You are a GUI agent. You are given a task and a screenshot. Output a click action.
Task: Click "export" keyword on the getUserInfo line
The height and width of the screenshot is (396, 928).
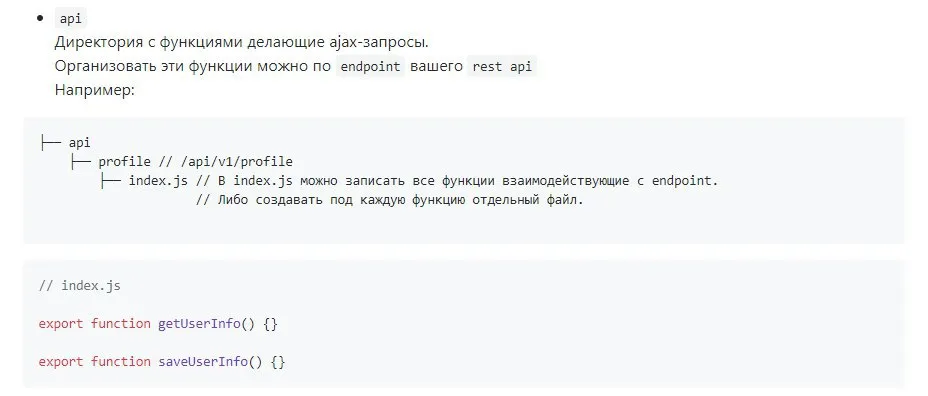61,324
